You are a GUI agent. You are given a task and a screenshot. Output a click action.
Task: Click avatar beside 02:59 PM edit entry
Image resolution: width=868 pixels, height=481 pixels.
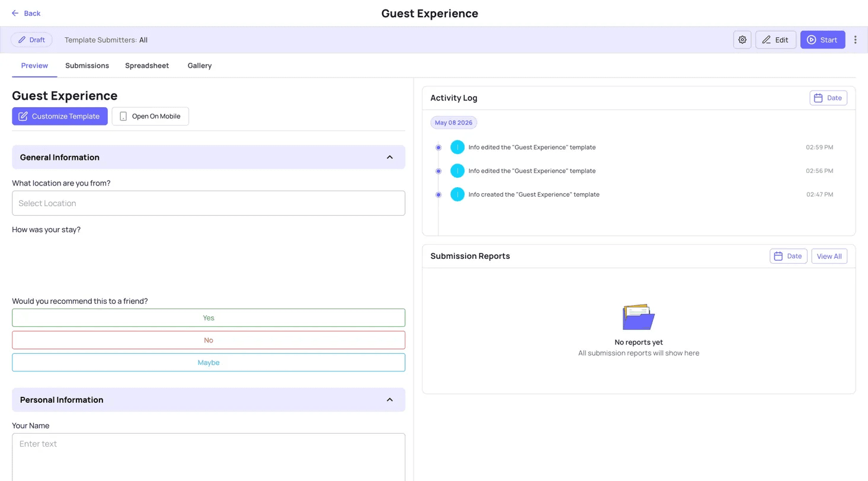[457, 147]
